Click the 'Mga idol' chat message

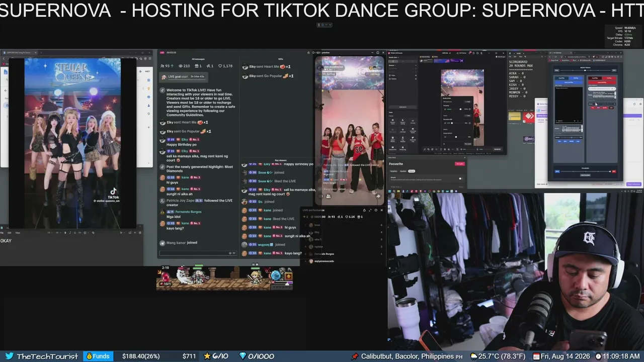[173, 217]
